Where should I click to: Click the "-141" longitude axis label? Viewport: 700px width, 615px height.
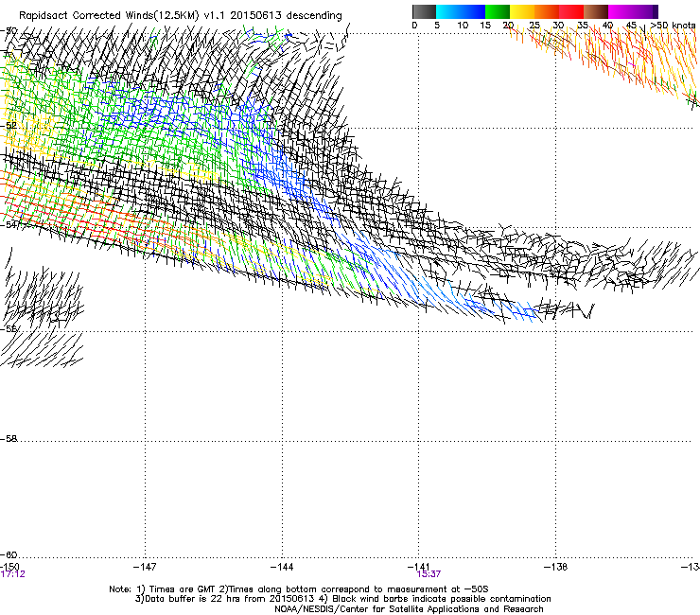click(419, 567)
